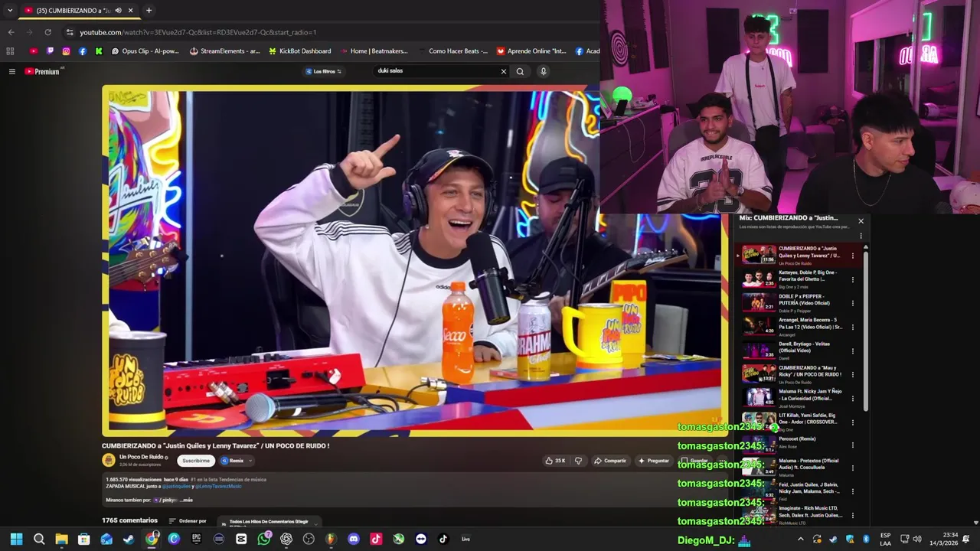The image size is (980, 551).
Task: Show hidden system tray icons
Action: (801, 539)
